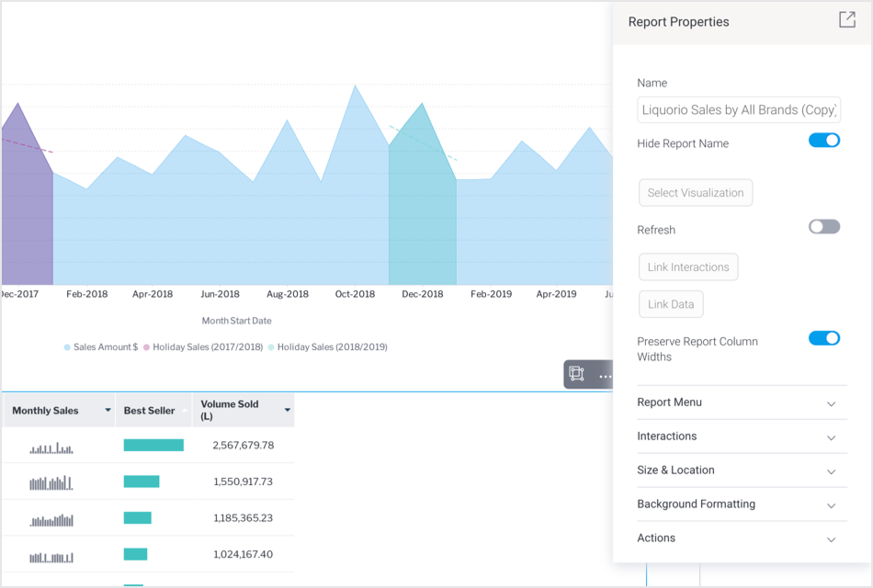Image resolution: width=873 pixels, height=588 pixels.
Task: Click the Holiday Sales (2017/2018) legend marker
Action: coord(146,347)
